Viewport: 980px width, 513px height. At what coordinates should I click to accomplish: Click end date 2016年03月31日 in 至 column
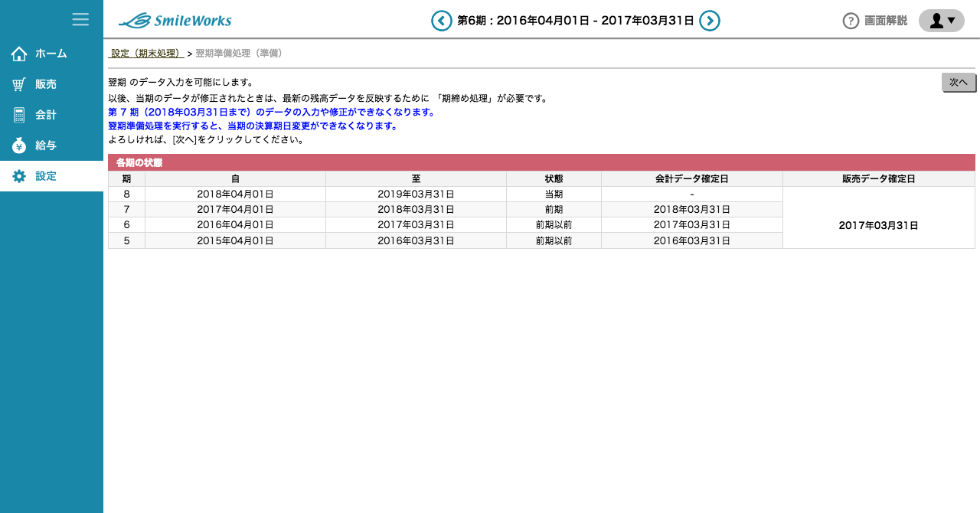tap(416, 240)
